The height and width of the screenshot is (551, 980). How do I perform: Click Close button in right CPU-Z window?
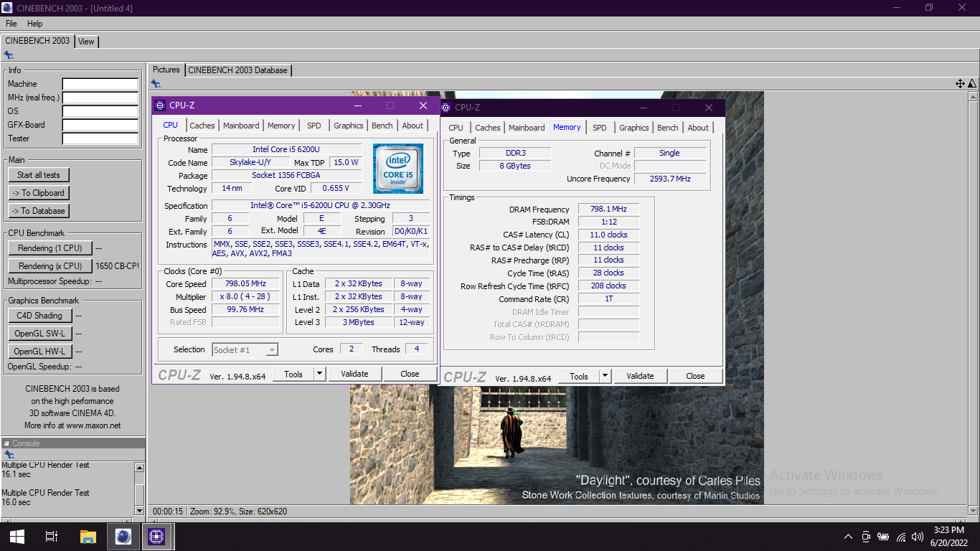(695, 376)
